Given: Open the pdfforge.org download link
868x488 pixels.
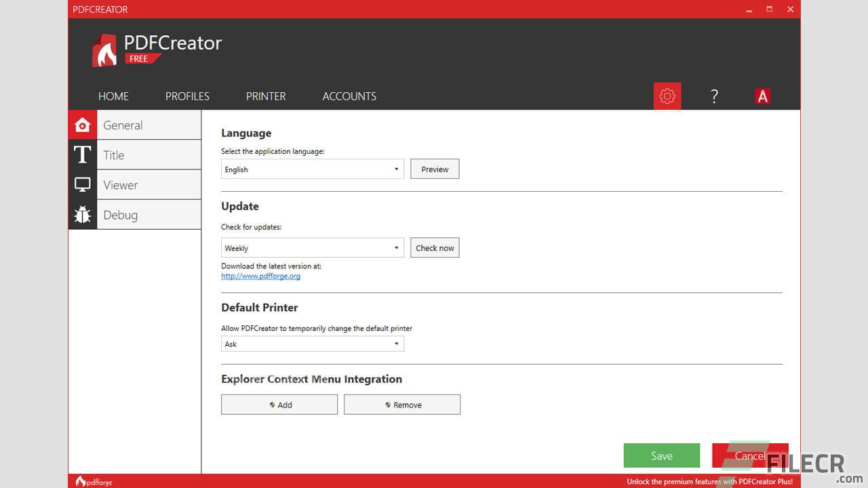Looking at the screenshot, I should [x=260, y=276].
